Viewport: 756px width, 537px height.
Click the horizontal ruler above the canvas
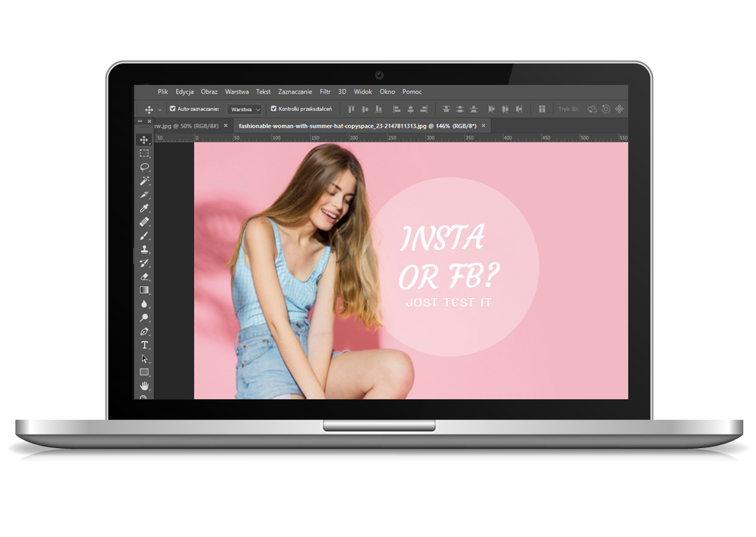[391, 138]
